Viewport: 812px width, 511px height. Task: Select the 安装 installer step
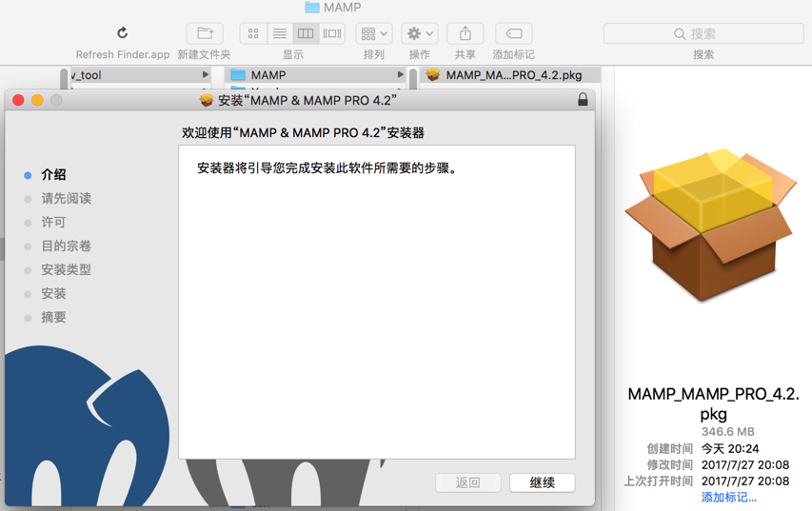pos(53,293)
